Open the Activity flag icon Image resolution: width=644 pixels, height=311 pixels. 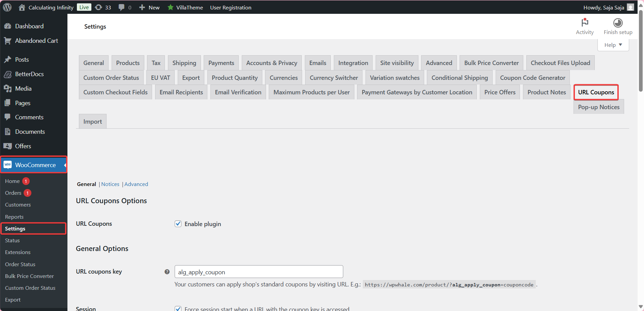click(x=585, y=23)
